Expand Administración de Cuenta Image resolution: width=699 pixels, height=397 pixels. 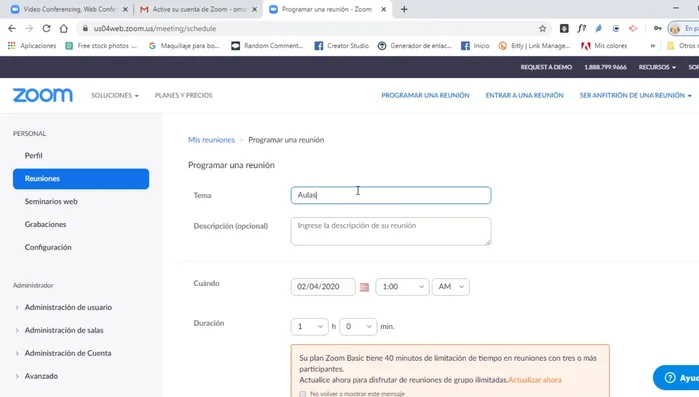pyautogui.click(x=68, y=353)
